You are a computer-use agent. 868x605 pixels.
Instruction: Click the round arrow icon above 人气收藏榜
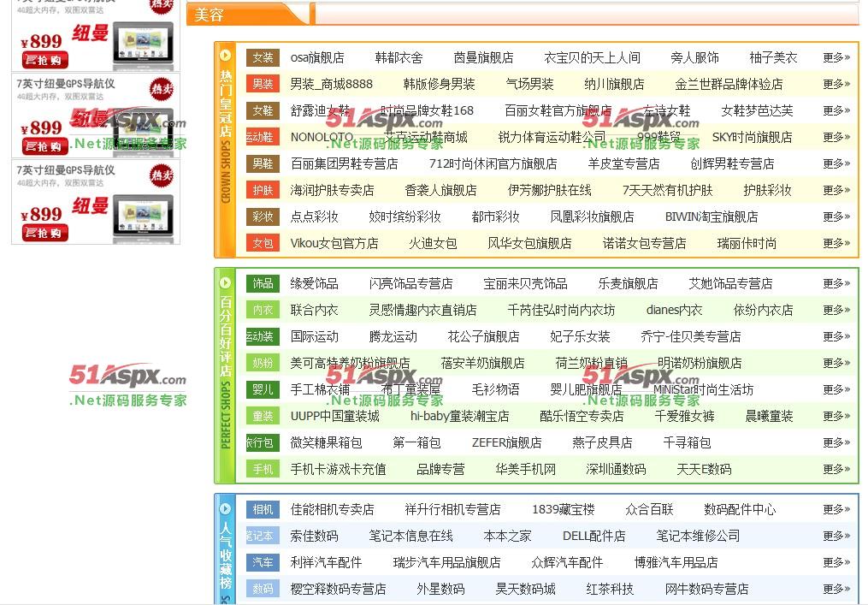click(x=225, y=508)
